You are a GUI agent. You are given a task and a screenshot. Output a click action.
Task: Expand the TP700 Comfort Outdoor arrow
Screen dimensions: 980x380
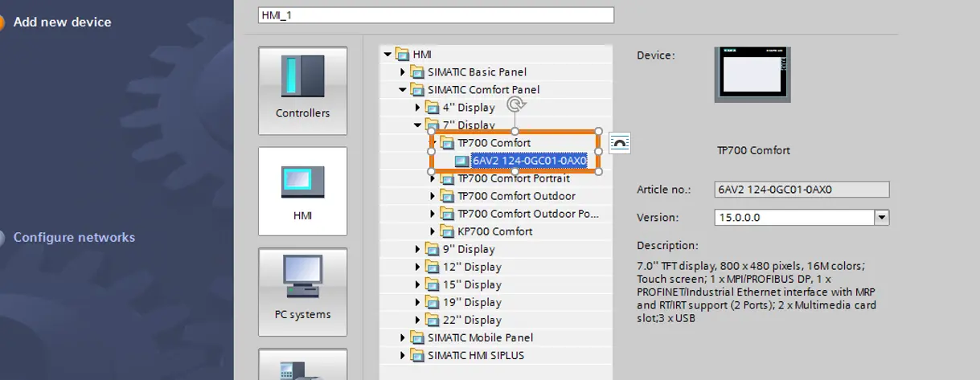pyautogui.click(x=433, y=196)
